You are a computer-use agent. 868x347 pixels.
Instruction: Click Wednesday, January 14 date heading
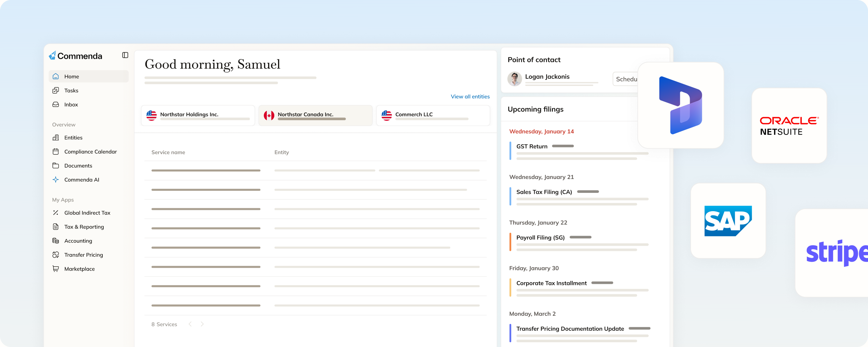[x=541, y=131]
